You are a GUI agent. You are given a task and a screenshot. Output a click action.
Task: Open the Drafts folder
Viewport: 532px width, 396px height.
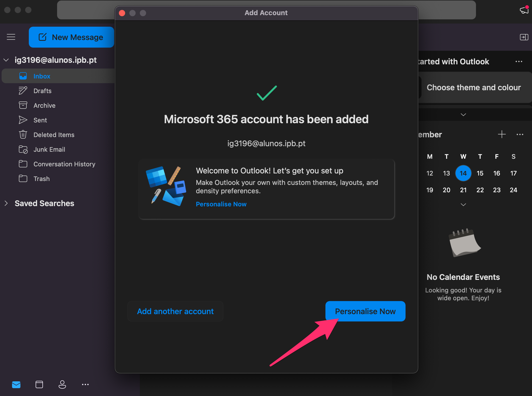[58, 91]
